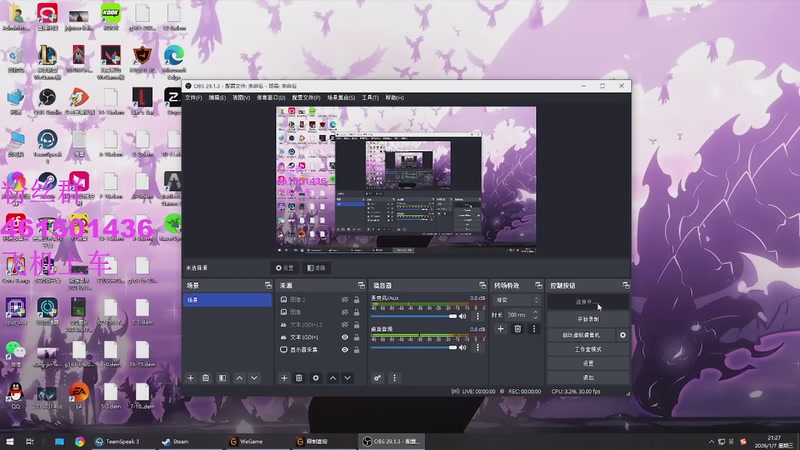
Task: Open three-dot menu for desktop audio channel
Action: (478, 347)
